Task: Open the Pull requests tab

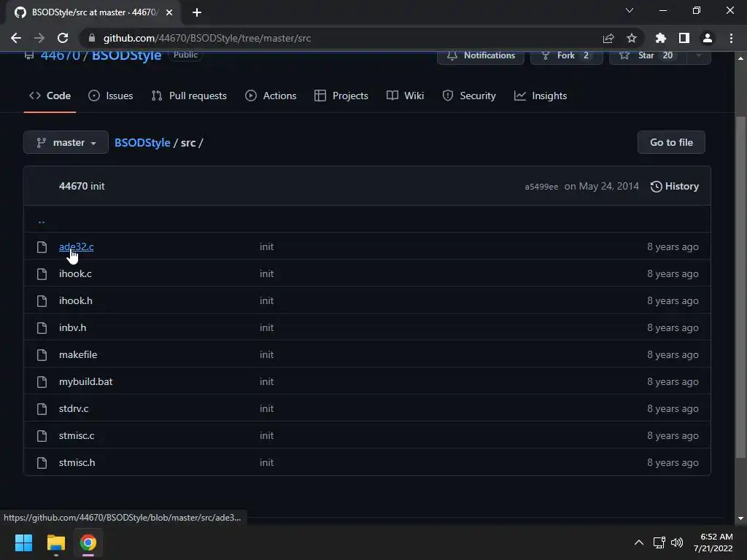Action: pyautogui.click(x=189, y=96)
